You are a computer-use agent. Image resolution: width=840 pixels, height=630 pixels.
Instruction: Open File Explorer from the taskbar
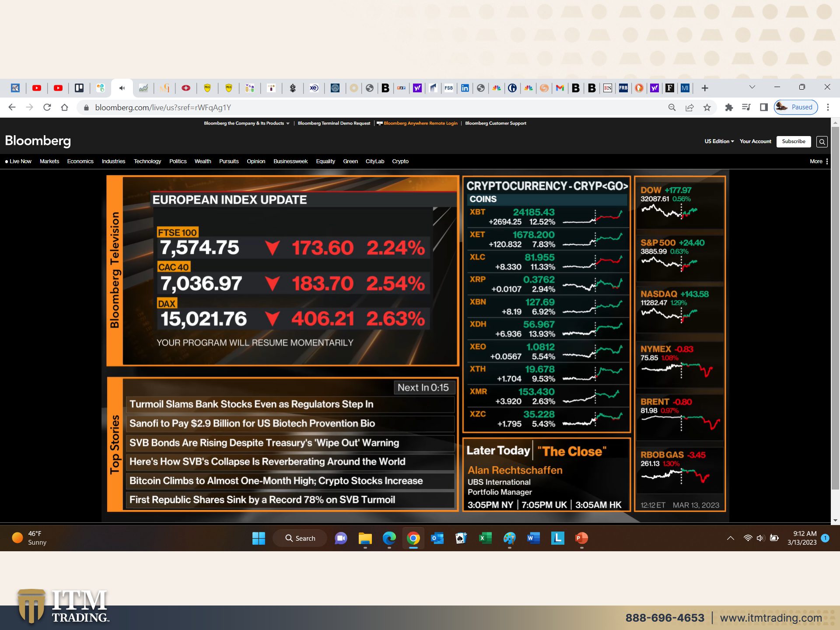tap(365, 538)
